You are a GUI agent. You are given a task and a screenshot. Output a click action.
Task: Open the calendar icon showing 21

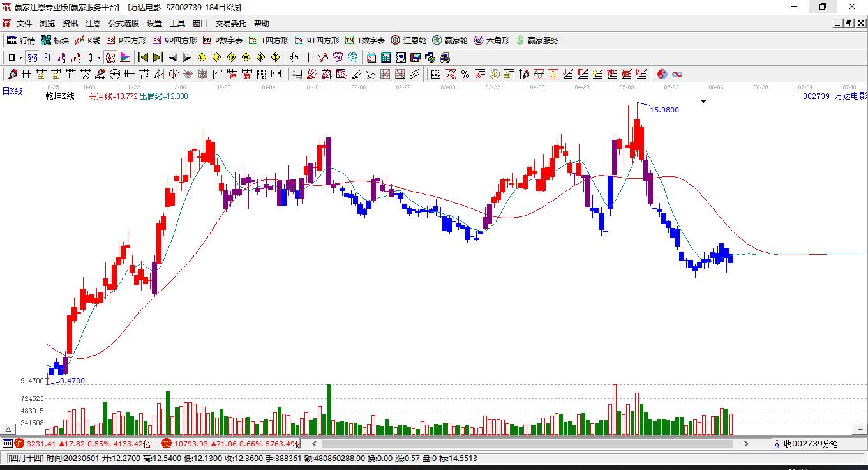(371, 57)
